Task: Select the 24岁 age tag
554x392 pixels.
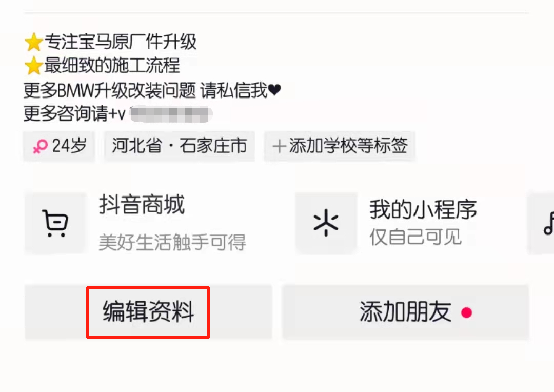Action: click(x=60, y=146)
